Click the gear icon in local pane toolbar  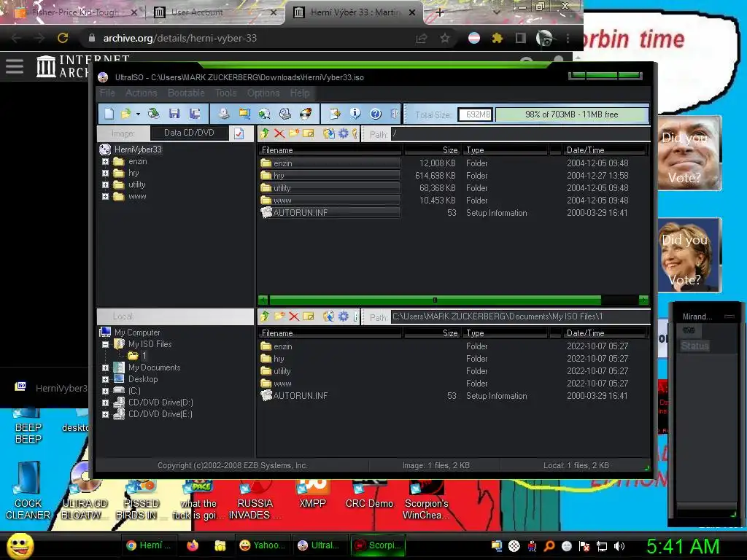click(343, 316)
